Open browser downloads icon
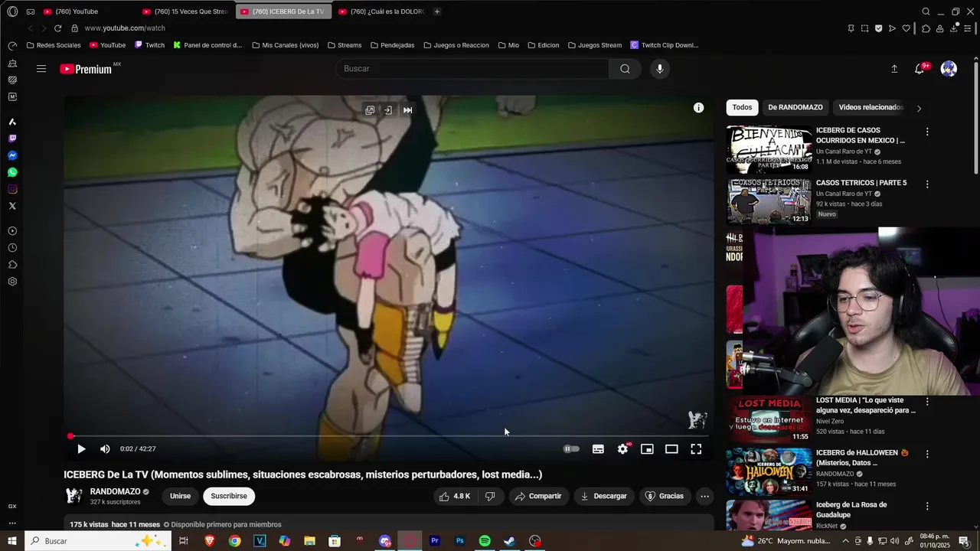Image resolution: width=980 pixels, height=551 pixels. 954,28
